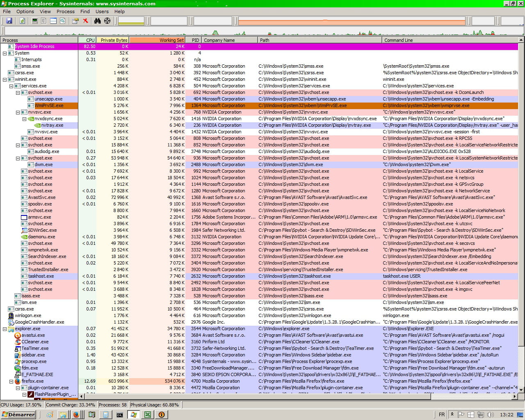525x420 pixels.
Task: Click the winlogon.exe process icon
Action: (11, 315)
